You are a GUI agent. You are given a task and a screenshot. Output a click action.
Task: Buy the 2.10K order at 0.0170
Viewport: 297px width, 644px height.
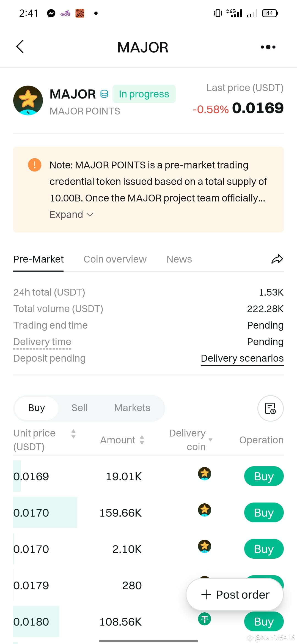264,549
